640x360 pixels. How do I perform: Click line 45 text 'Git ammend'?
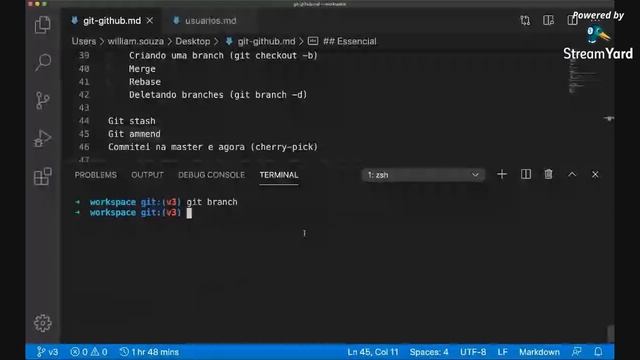[134, 134]
